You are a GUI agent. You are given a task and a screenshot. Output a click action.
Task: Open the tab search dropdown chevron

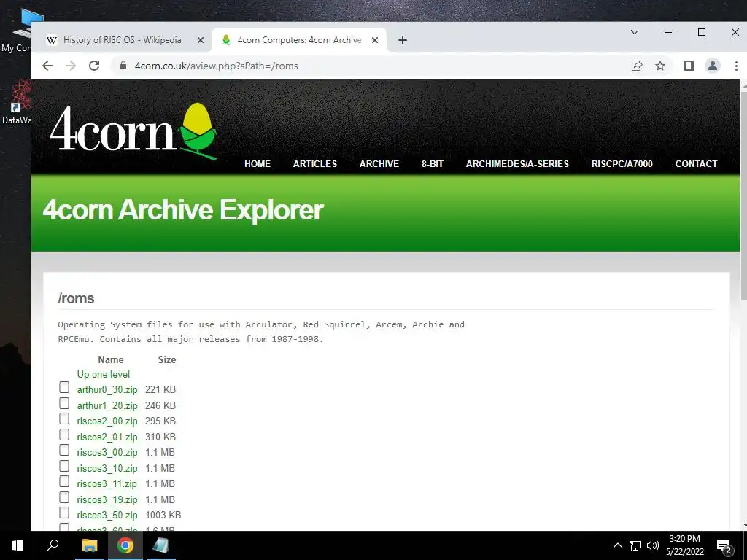point(635,32)
